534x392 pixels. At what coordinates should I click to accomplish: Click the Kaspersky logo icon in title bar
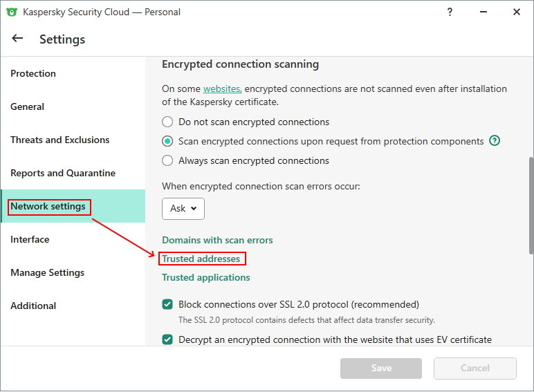(x=11, y=12)
